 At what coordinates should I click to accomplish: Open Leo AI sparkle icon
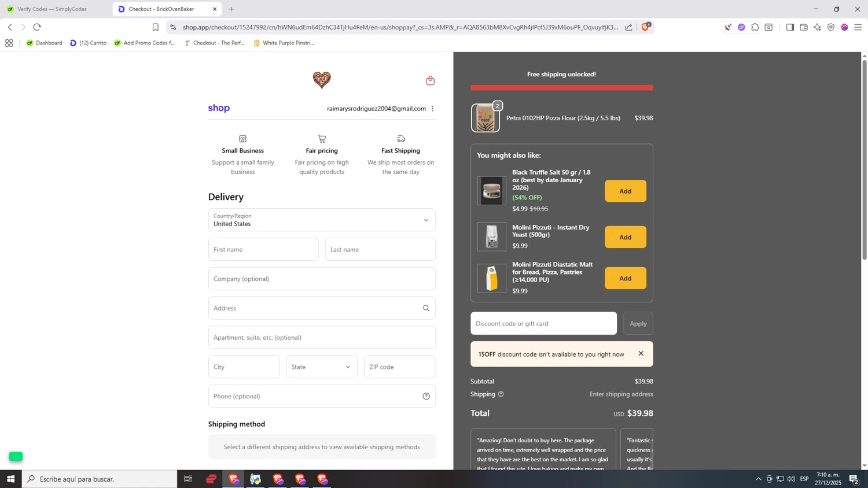(x=817, y=27)
